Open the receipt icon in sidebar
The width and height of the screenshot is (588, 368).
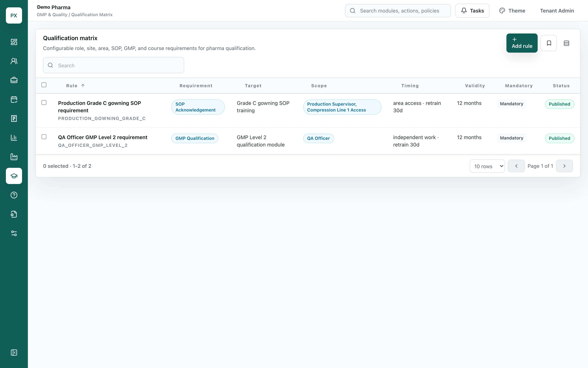(14, 118)
